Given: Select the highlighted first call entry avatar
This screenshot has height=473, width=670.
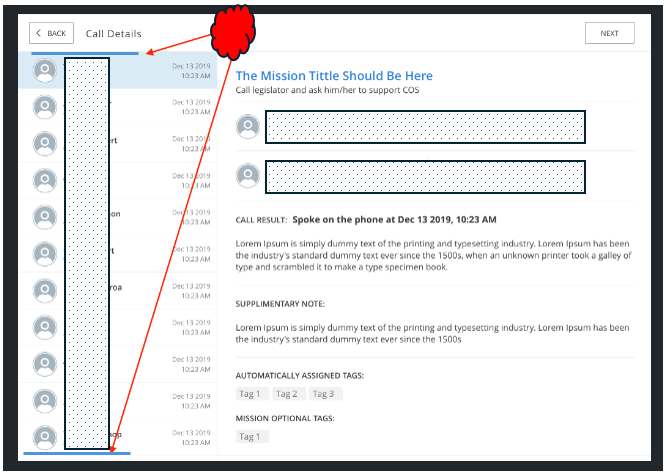Looking at the screenshot, I should point(44,70).
